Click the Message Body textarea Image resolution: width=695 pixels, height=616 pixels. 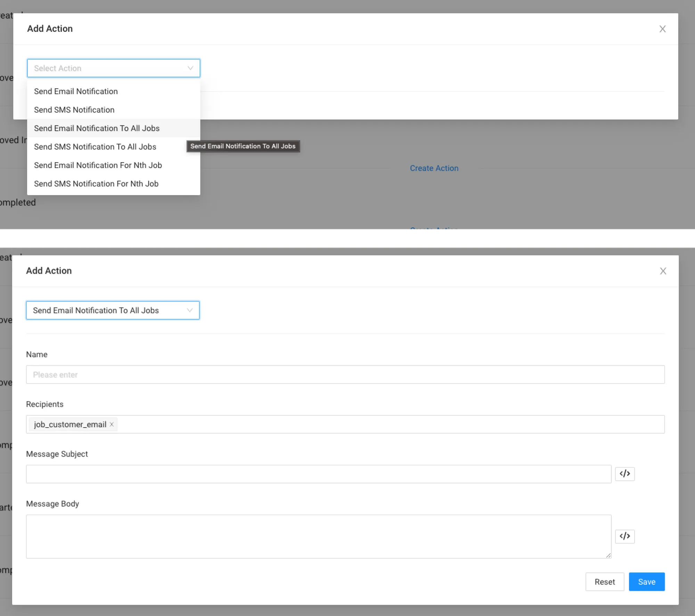tap(318, 536)
